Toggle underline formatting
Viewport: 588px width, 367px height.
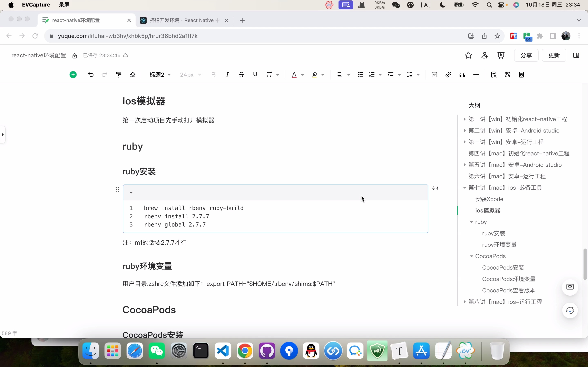pyautogui.click(x=255, y=74)
